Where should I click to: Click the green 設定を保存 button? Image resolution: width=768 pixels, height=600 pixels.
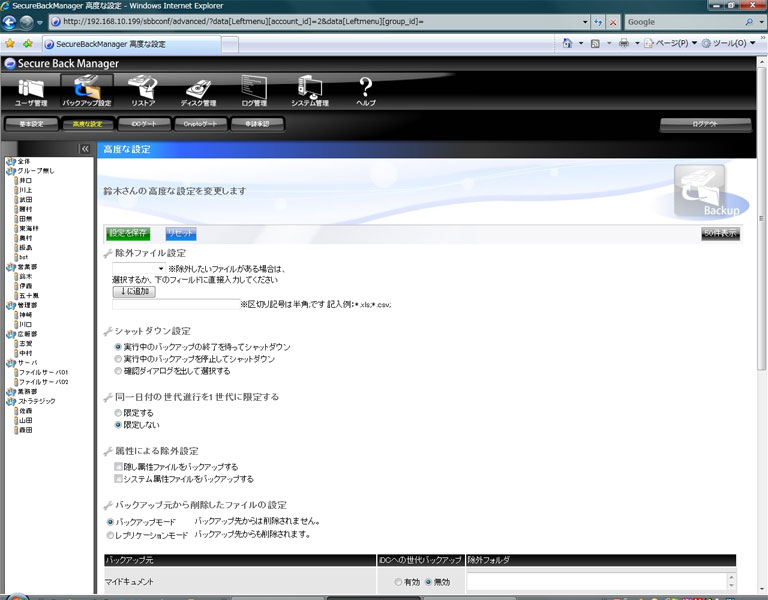128,234
